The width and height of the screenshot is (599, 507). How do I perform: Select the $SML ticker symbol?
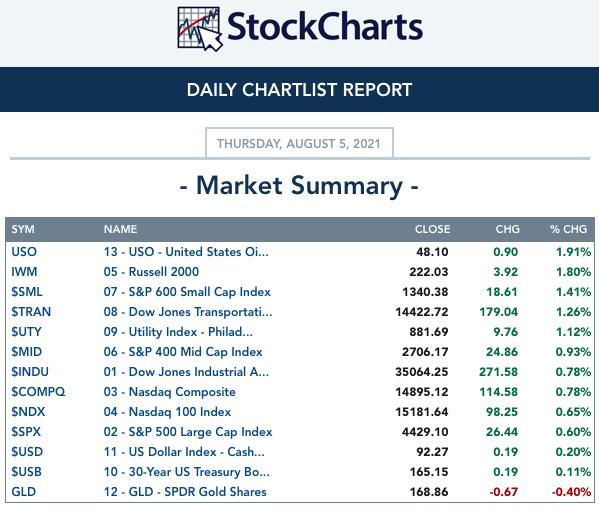pos(27,292)
